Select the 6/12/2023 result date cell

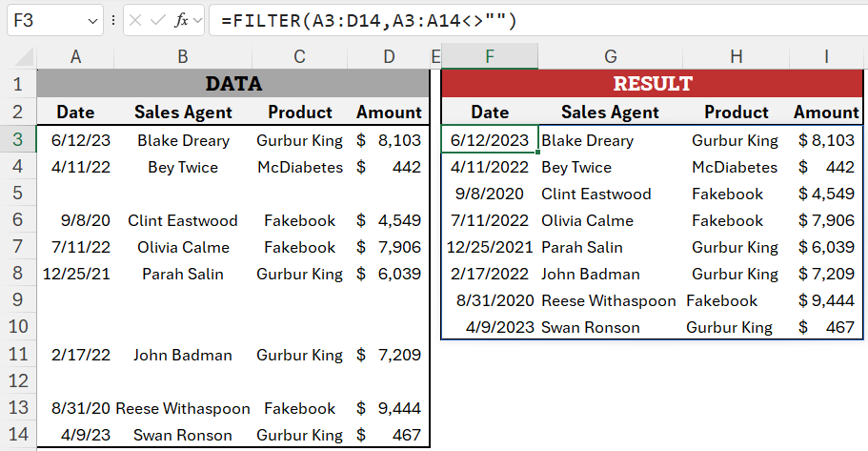pyautogui.click(x=490, y=140)
